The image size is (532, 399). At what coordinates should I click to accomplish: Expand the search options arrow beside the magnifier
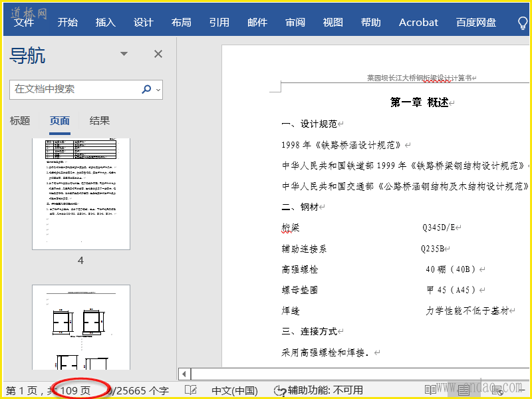click(x=158, y=90)
